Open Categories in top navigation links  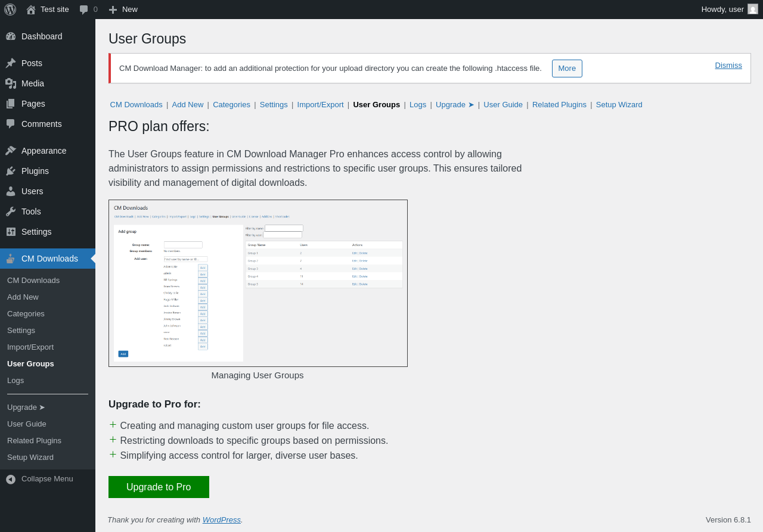tap(231, 105)
